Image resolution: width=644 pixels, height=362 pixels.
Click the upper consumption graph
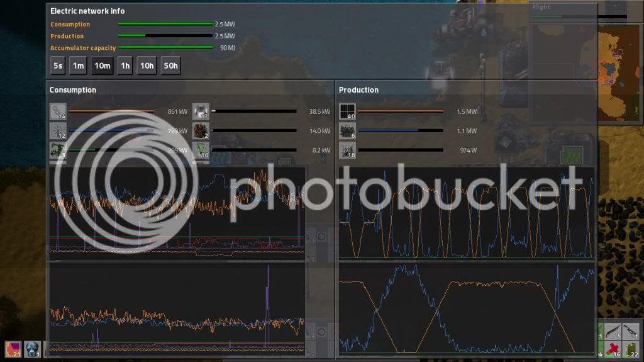click(177, 213)
